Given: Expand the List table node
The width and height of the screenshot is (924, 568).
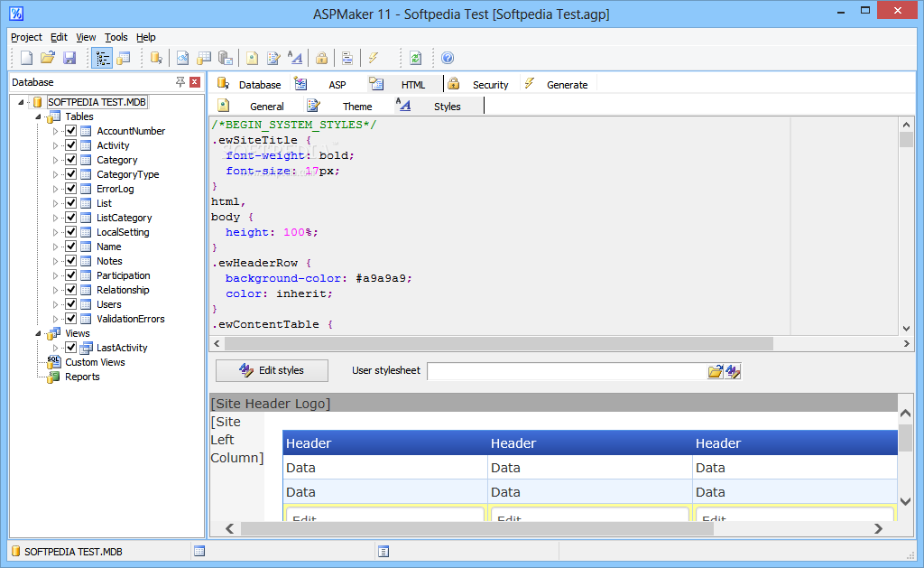Looking at the screenshot, I should [55, 203].
